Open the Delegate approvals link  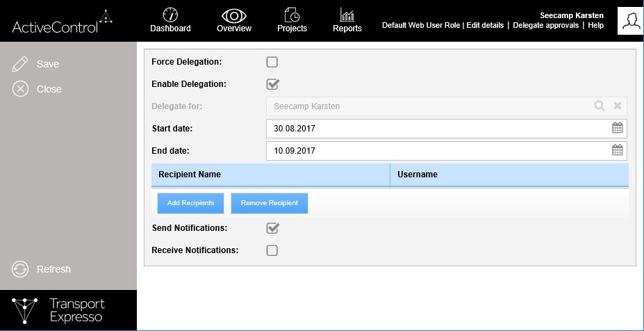pos(546,26)
